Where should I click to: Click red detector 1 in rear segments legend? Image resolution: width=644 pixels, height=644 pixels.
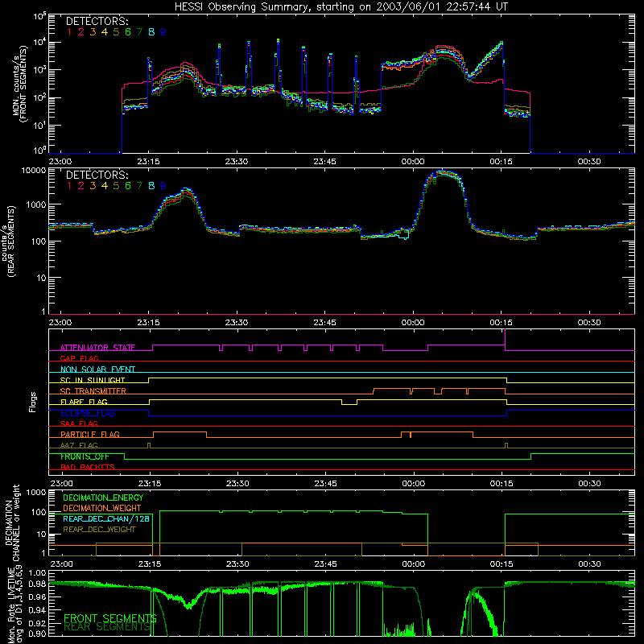69,186
